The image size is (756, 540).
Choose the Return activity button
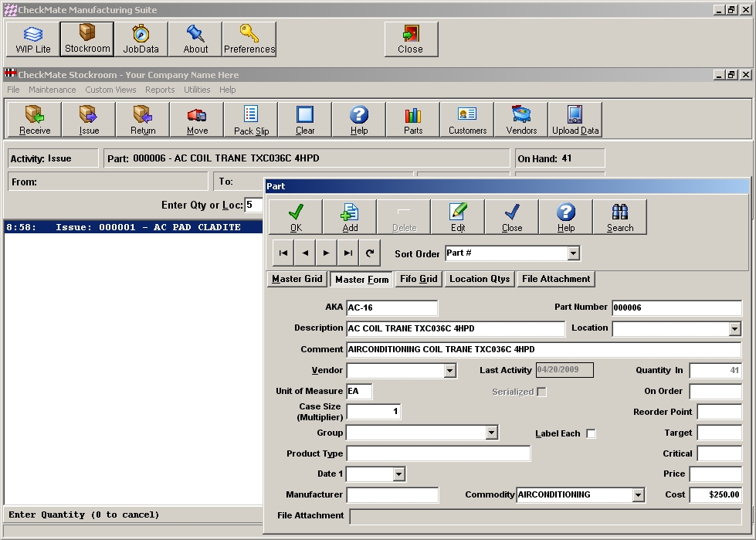pos(143,120)
